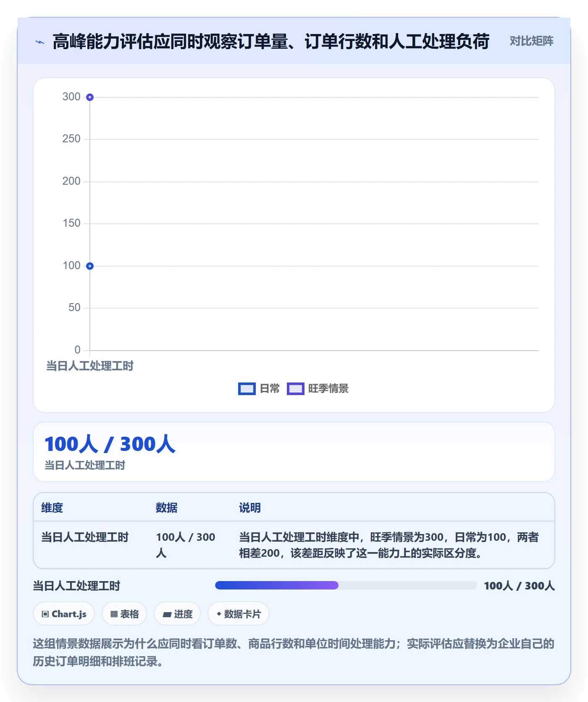
Task: Click the Chart.js tag chip
Action: tap(64, 614)
